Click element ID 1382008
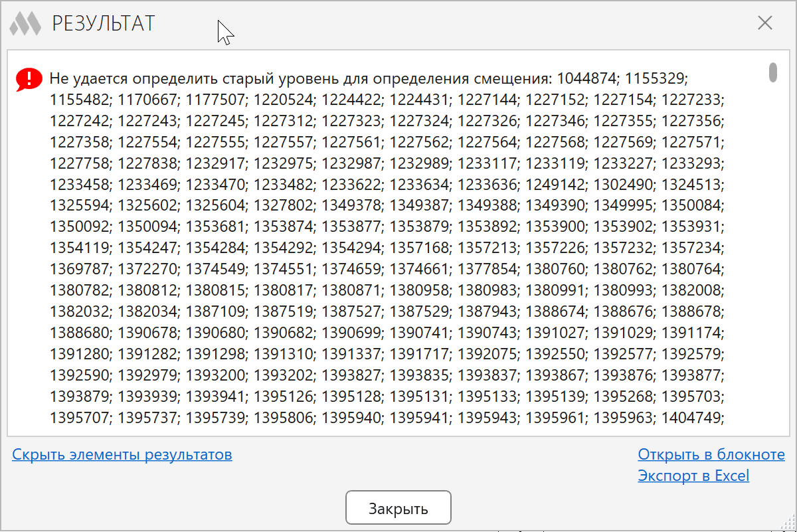797x532 pixels. pos(691,291)
